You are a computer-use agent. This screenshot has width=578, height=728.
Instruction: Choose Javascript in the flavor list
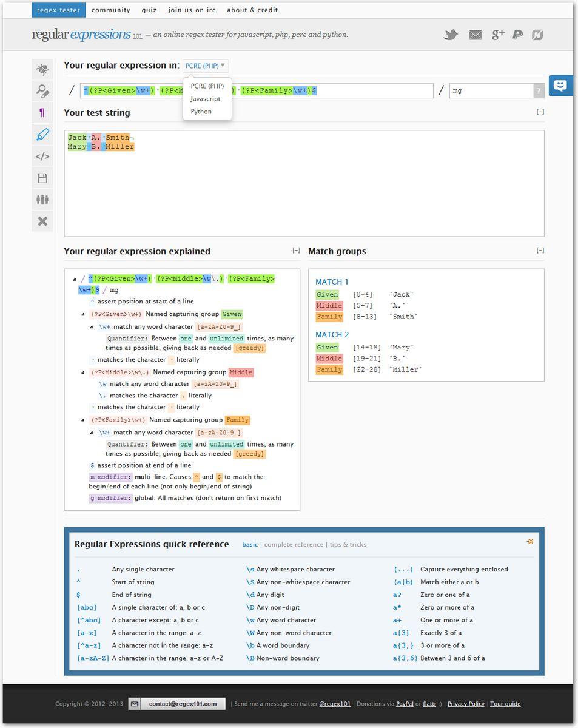point(205,99)
